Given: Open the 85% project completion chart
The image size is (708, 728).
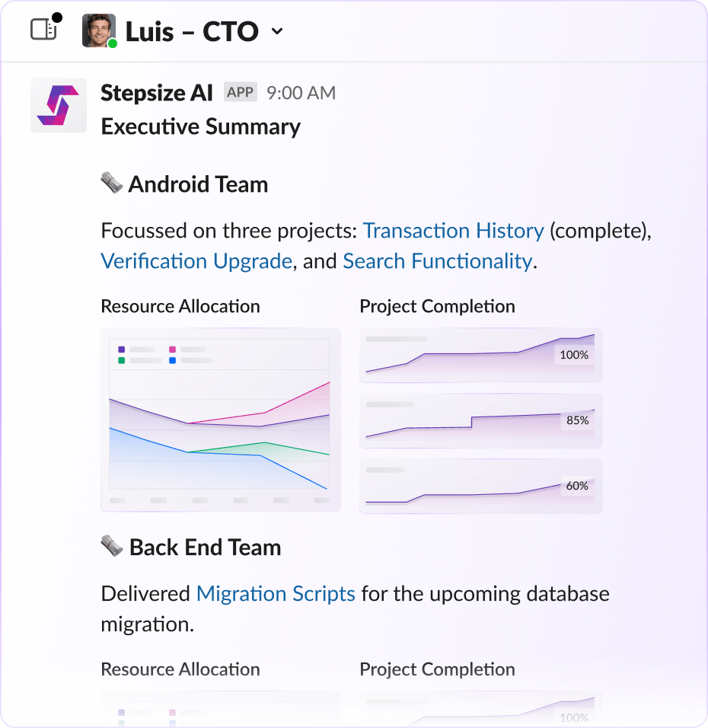Looking at the screenshot, I should click(480, 420).
